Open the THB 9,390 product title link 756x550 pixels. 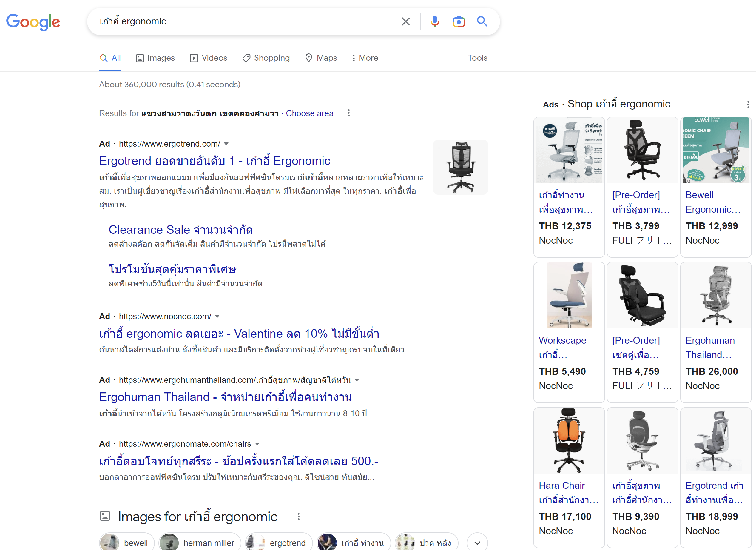pos(642,493)
